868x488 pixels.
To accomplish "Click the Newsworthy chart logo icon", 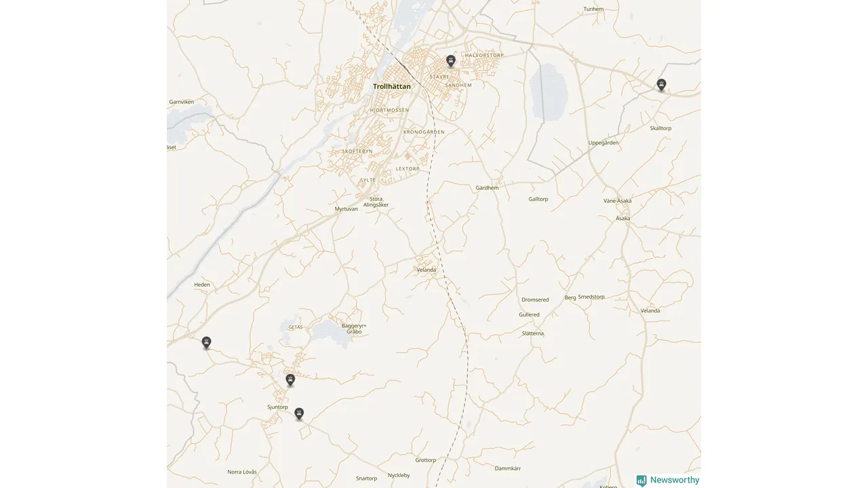I will 642,481.
